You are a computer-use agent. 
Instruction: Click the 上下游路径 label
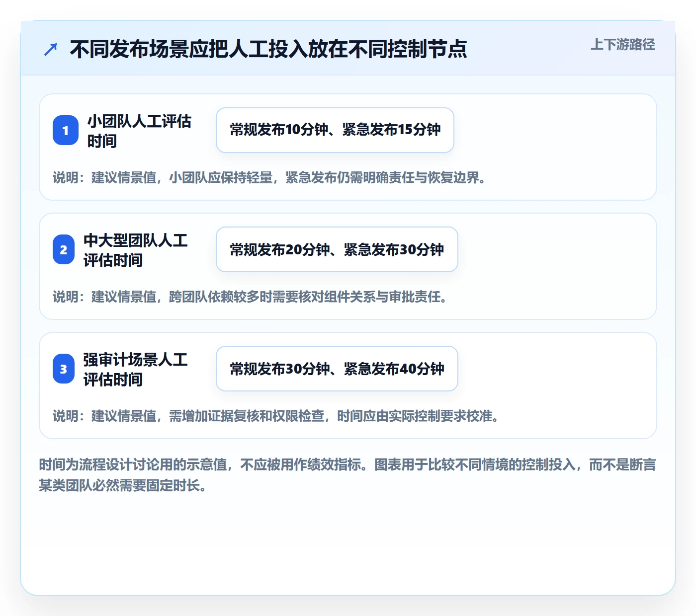tap(623, 45)
